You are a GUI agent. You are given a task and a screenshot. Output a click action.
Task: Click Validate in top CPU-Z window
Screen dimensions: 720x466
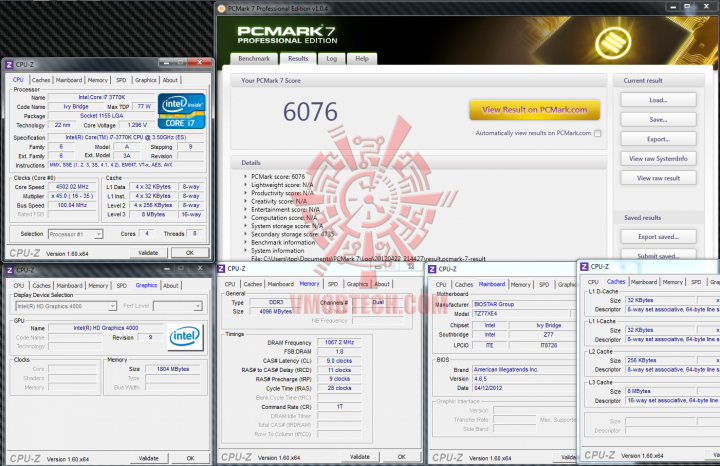coord(148,253)
